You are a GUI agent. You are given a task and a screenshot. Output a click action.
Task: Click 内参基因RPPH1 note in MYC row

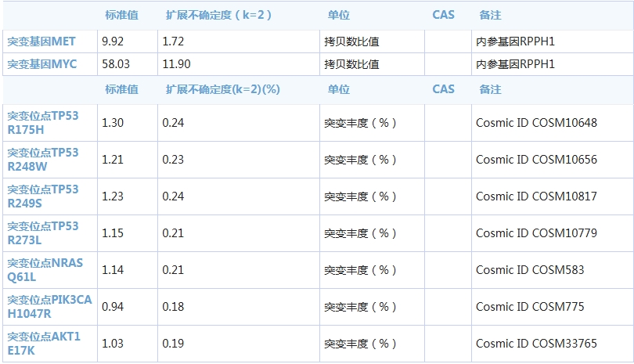point(515,64)
